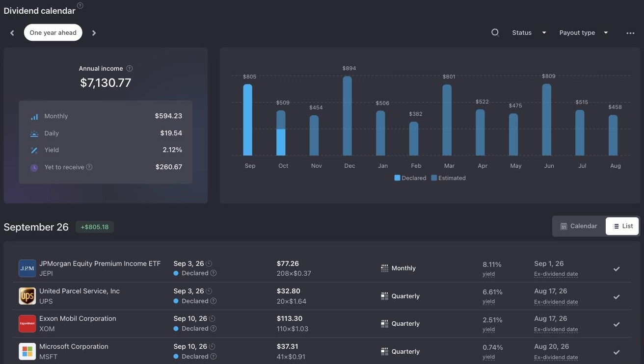Click the JPMorgan JEPI logo
644x364 pixels.
click(27, 268)
